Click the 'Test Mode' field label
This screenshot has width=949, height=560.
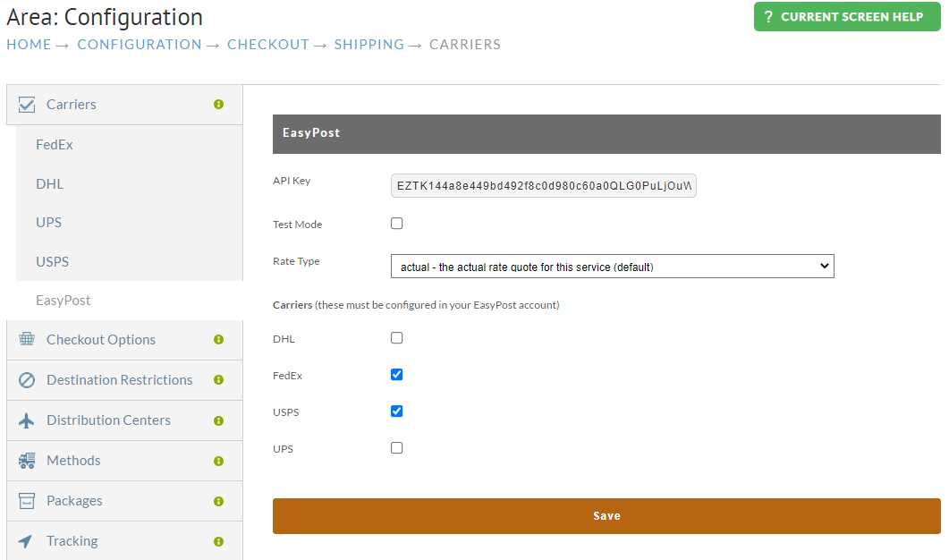pos(297,225)
